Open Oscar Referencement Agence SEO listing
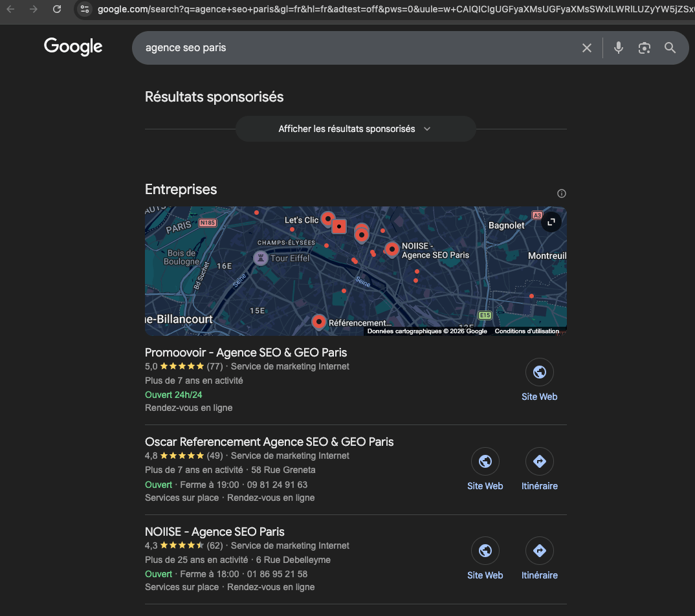Viewport: 695px width, 616px height. click(269, 442)
